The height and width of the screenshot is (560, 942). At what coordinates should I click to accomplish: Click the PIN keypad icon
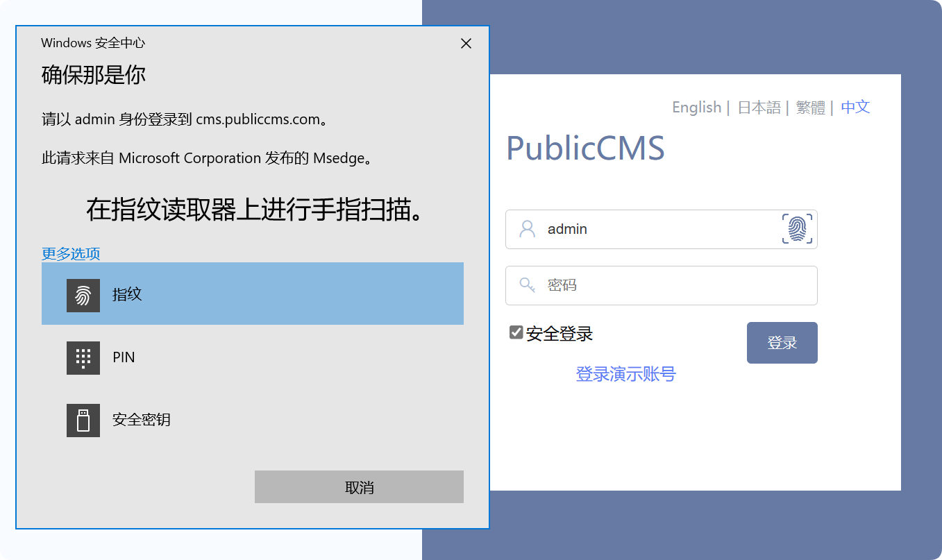click(x=83, y=357)
